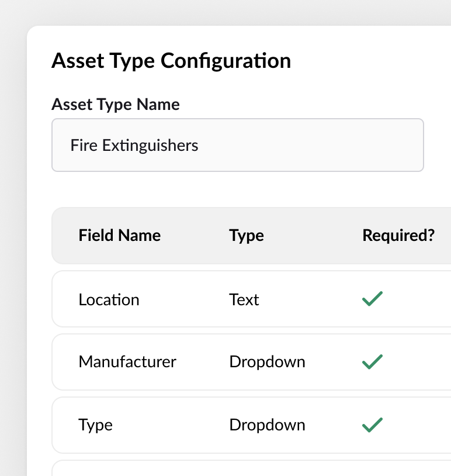This screenshot has height=476, width=451.
Task: Click blank header area right of Required?
Action: (x=443, y=236)
